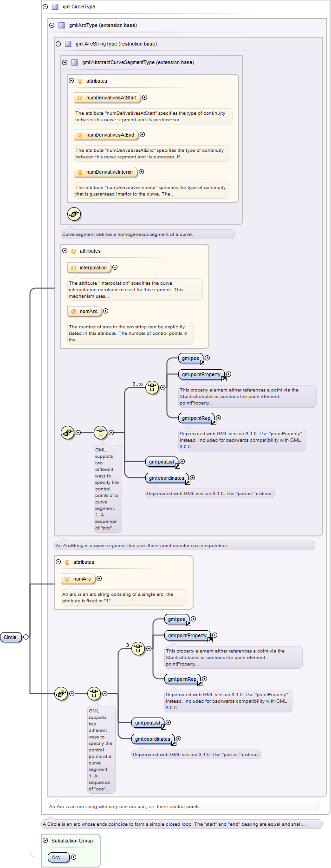Click the @ icon of numDerivativesAtEnd

pos(80,135)
